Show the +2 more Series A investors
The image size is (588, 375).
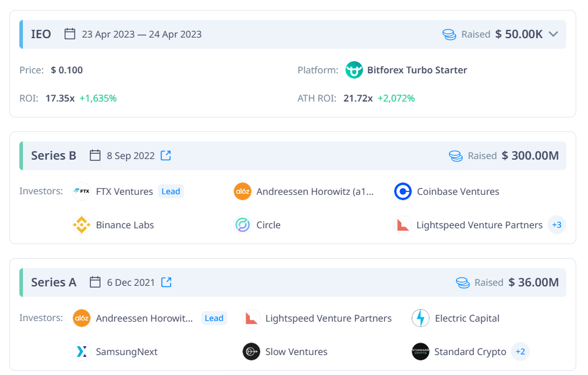tap(520, 352)
